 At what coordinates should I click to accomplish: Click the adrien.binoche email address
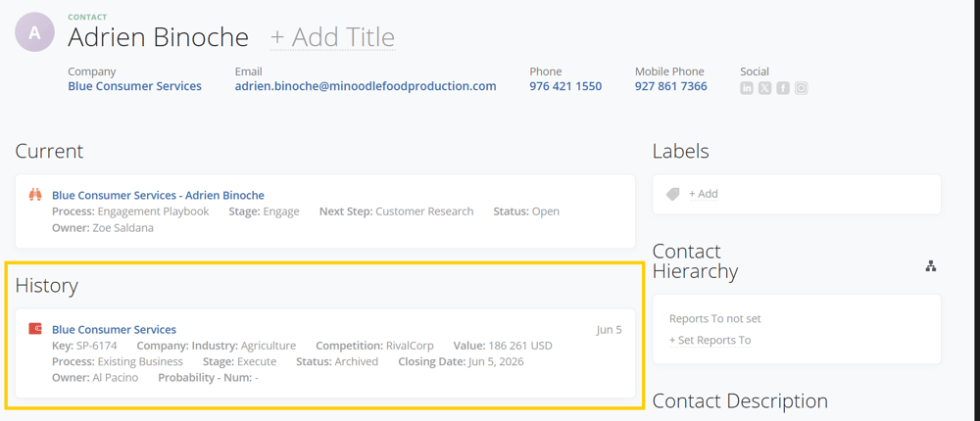366,86
